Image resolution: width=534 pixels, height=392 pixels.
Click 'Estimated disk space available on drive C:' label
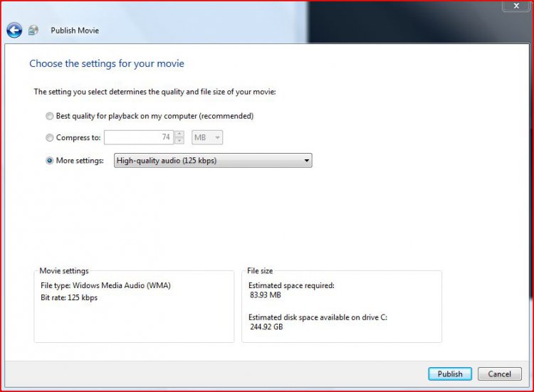pyautogui.click(x=318, y=317)
